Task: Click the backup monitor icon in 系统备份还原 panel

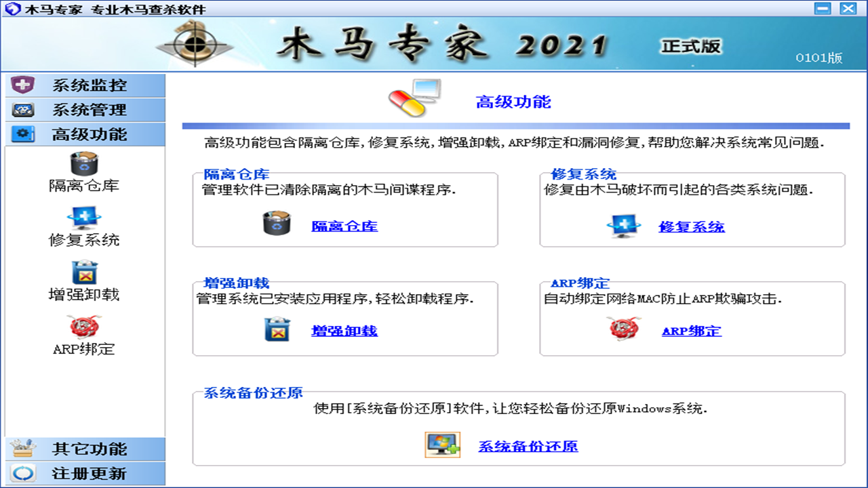Action: 443,446
